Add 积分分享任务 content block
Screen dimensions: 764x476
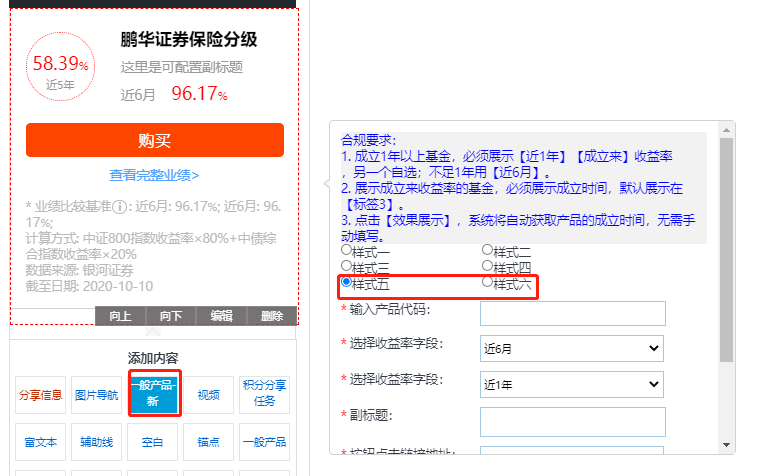coord(265,395)
